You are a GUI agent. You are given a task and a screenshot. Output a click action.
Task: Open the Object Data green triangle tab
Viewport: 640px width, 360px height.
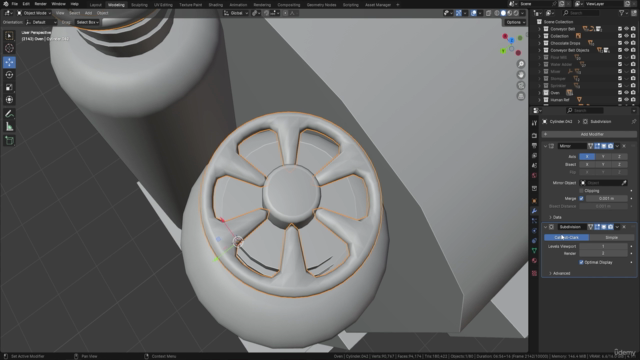(x=534, y=250)
